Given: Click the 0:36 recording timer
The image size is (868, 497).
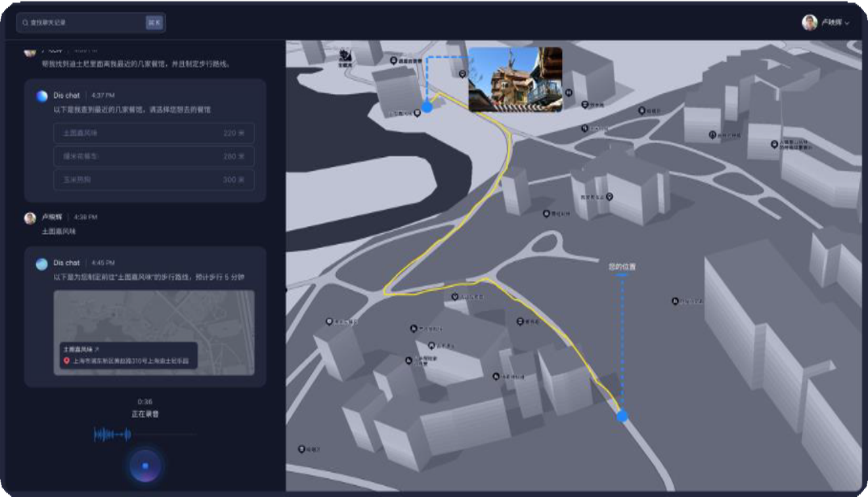Looking at the screenshot, I should point(145,402).
